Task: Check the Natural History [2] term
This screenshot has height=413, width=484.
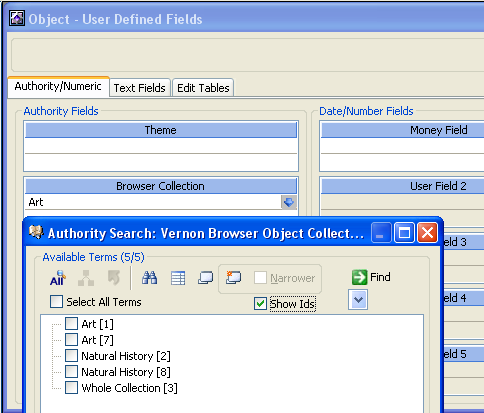Action: [x=71, y=356]
